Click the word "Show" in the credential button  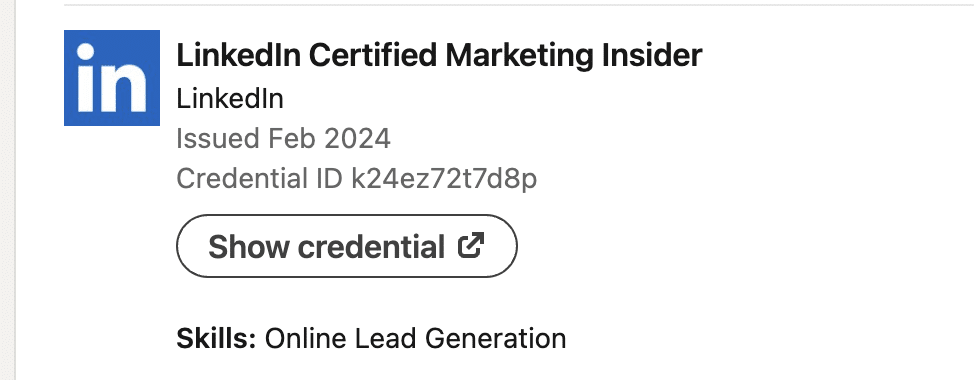tap(248, 247)
